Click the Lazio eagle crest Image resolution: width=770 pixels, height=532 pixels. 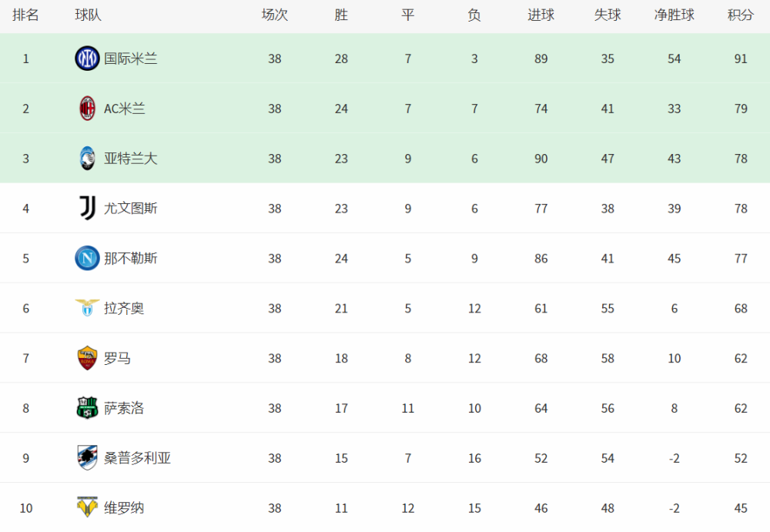[88, 308]
